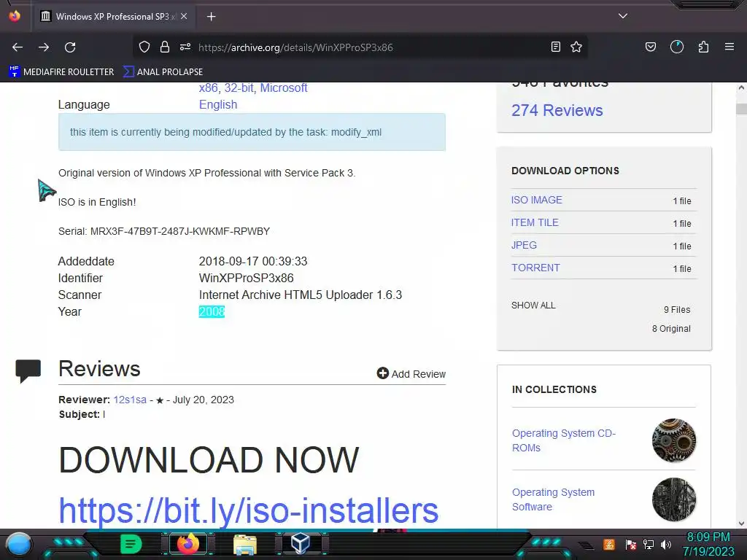Open the 8 Original files link
This screenshot has width=747, height=560.
coord(671,329)
